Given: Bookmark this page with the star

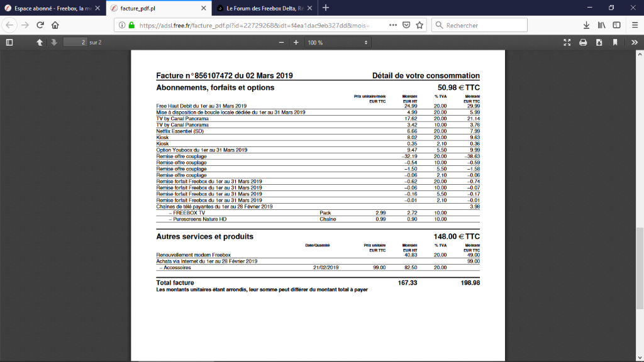Looking at the screenshot, I should 419,25.
